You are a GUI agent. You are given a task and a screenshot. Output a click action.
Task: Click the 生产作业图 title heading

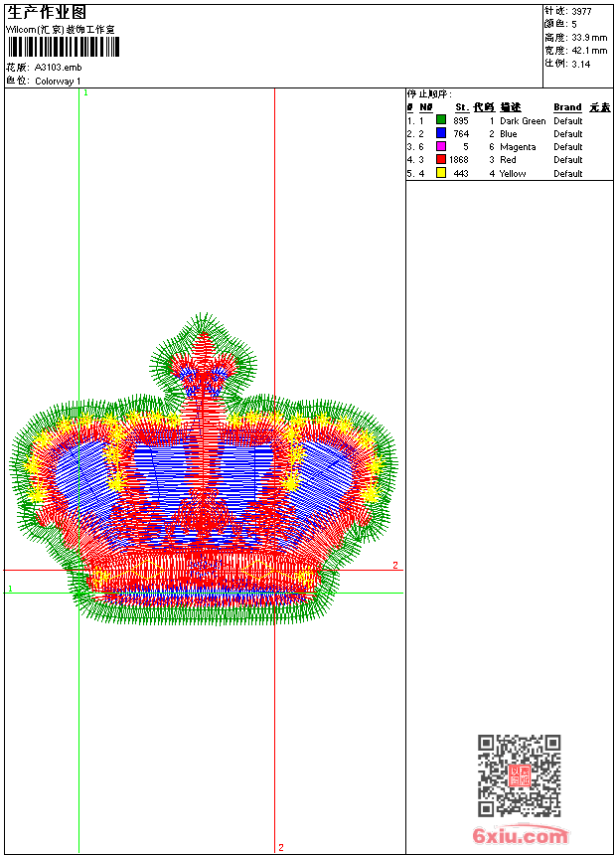point(47,12)
